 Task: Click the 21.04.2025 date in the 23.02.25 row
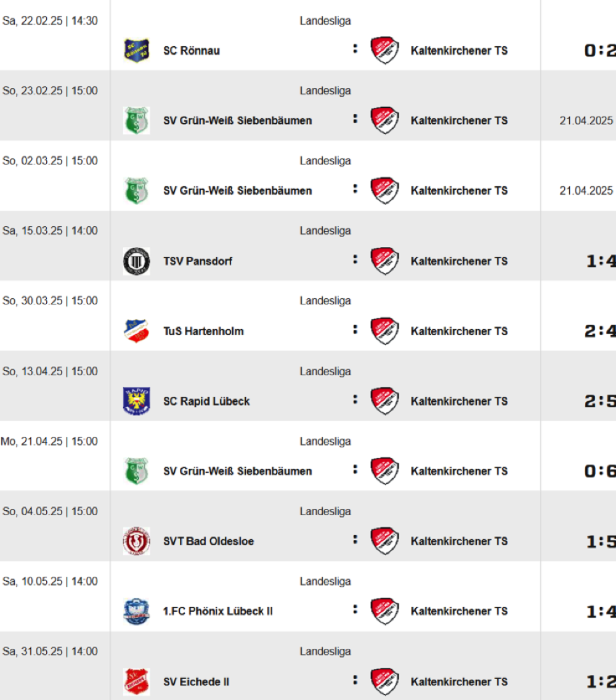pyautogui.click(x=586, y=121)
